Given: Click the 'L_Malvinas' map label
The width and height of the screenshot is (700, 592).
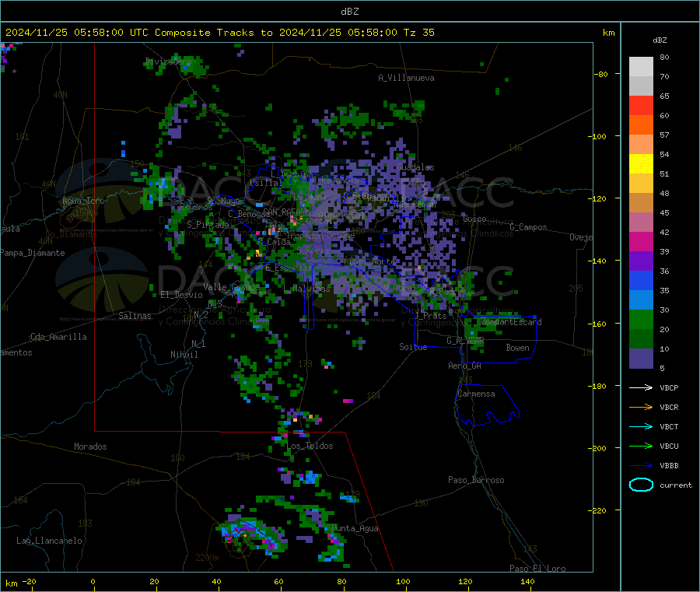Looking at the screenshot, I should click(307, 289).
